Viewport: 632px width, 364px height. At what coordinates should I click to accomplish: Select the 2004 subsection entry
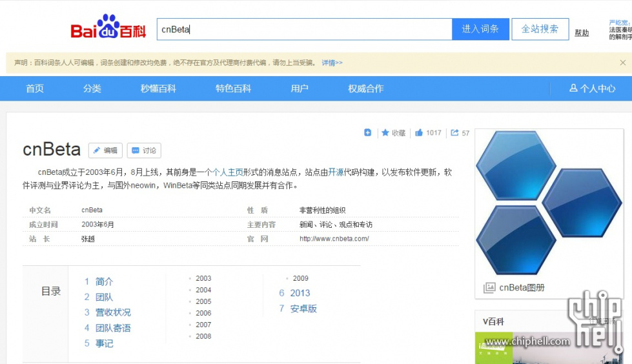[203, 290]
